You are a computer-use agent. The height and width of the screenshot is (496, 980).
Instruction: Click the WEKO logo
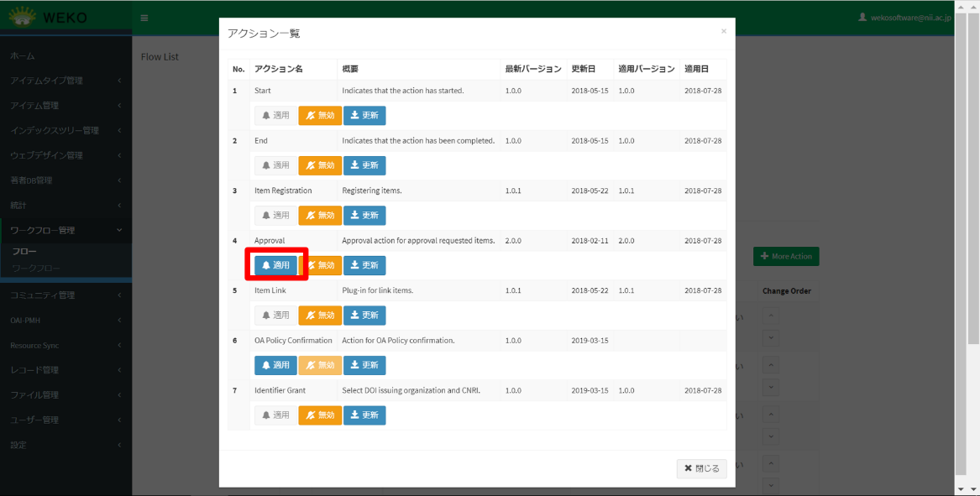point(49,17)
